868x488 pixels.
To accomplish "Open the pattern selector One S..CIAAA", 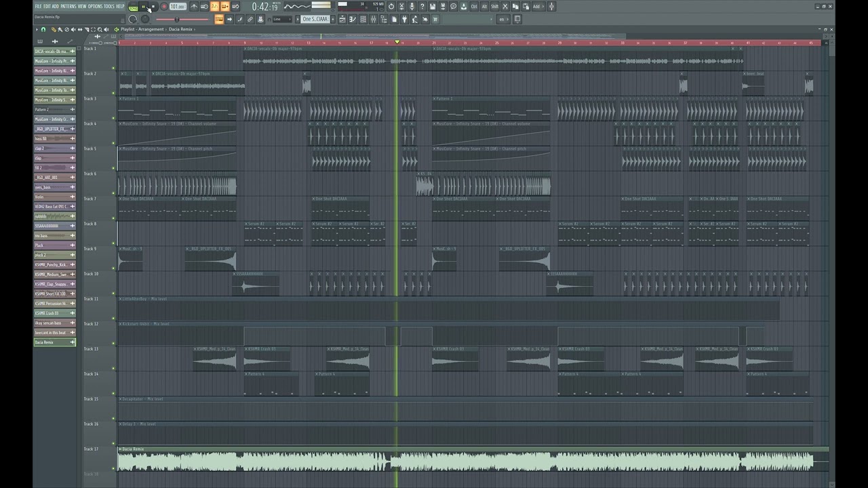I will coord(315,19).
